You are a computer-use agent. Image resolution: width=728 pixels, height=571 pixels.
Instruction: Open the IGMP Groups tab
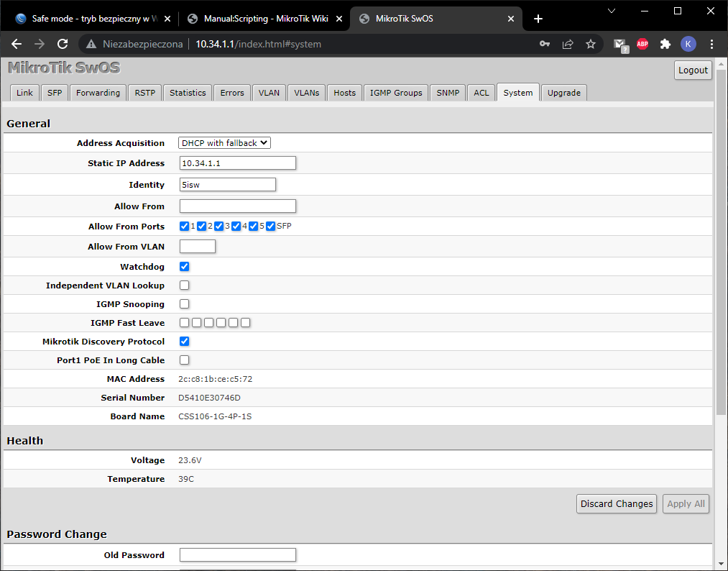pos(396,93)
